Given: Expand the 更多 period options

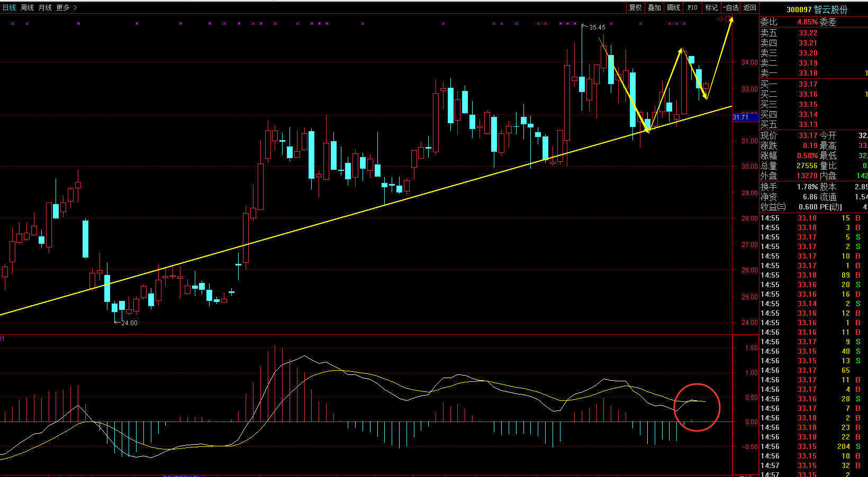Looking at the screenshot, I should [x=66, y=7].
